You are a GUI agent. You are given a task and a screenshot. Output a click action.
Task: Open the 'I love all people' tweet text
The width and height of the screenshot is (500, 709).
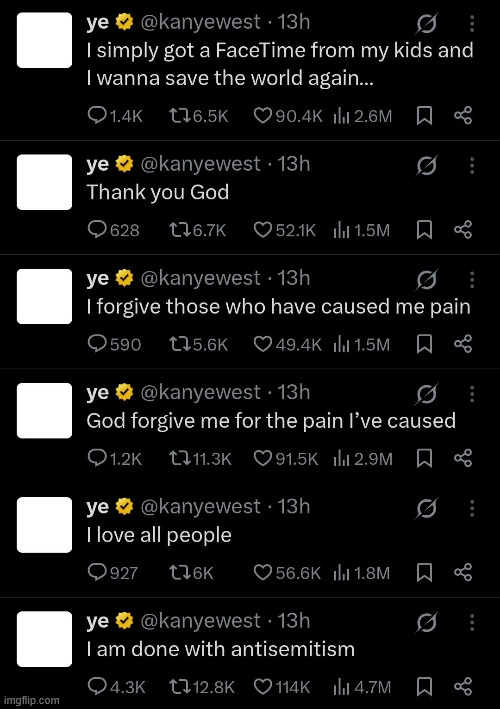point(159,535)
